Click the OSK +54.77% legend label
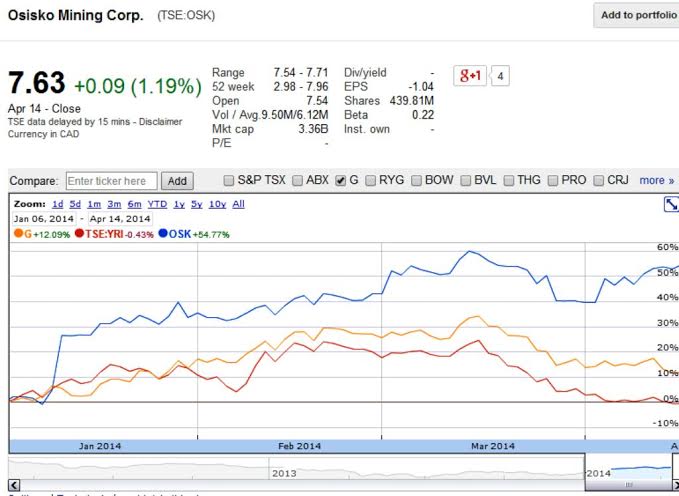The image size is (679, 496). (199, 234)
